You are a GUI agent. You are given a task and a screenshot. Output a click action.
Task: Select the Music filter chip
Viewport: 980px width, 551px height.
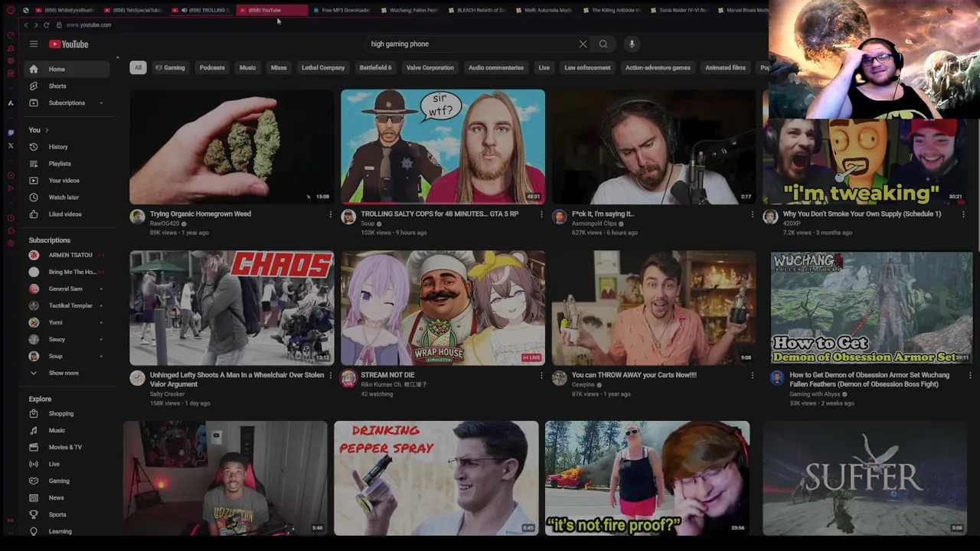pyautogui.click(x=247, y=67)
